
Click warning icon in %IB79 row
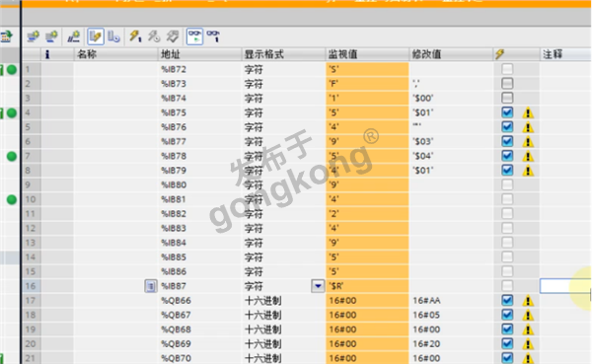click(x=528, y=171)
